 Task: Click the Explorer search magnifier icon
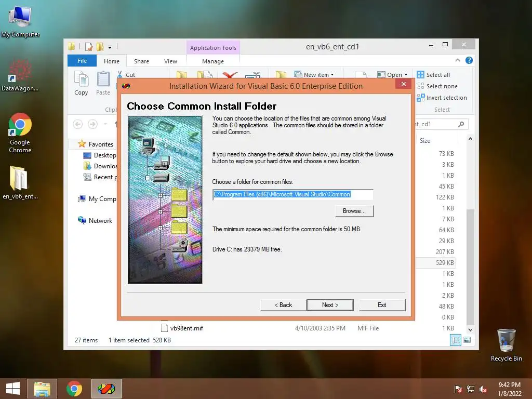pyautogui.click(x=461, y=124)
